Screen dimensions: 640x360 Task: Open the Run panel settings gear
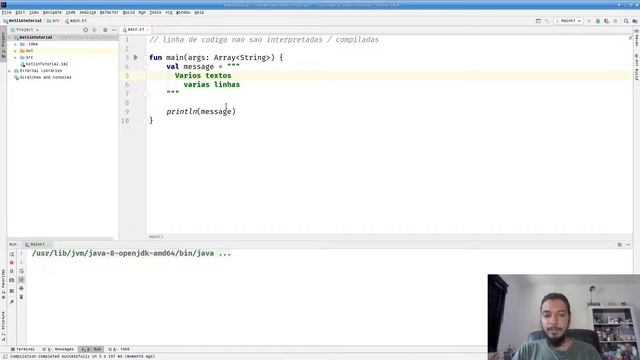coord(620,244)
